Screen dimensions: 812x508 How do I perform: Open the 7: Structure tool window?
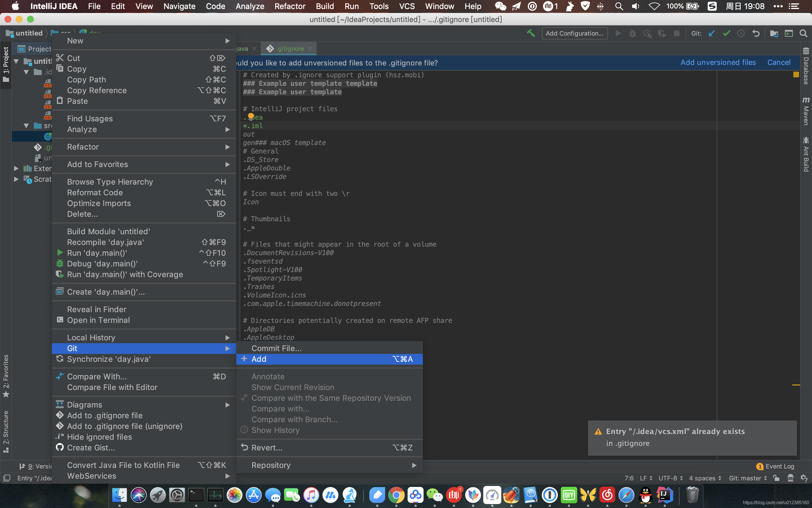click(x=6, y=432)
